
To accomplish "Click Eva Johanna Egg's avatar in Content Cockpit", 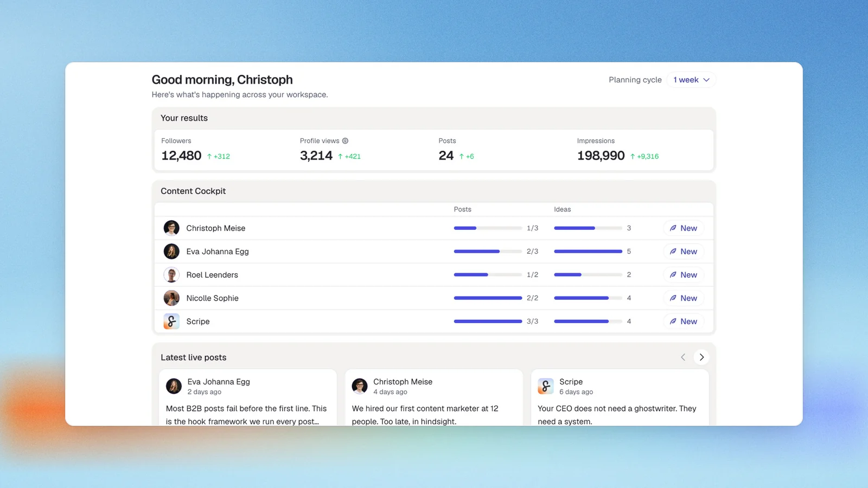I will click(x=171, y=252).
